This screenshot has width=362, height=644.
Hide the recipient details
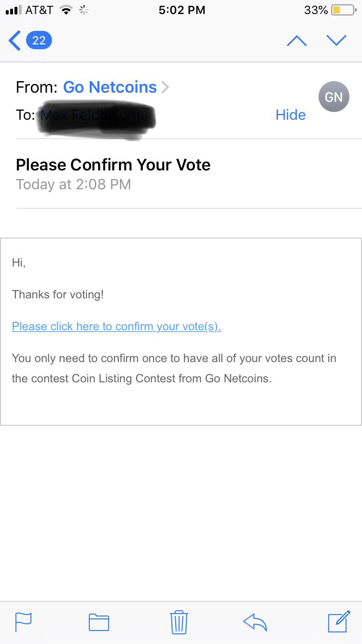(291, 115)
